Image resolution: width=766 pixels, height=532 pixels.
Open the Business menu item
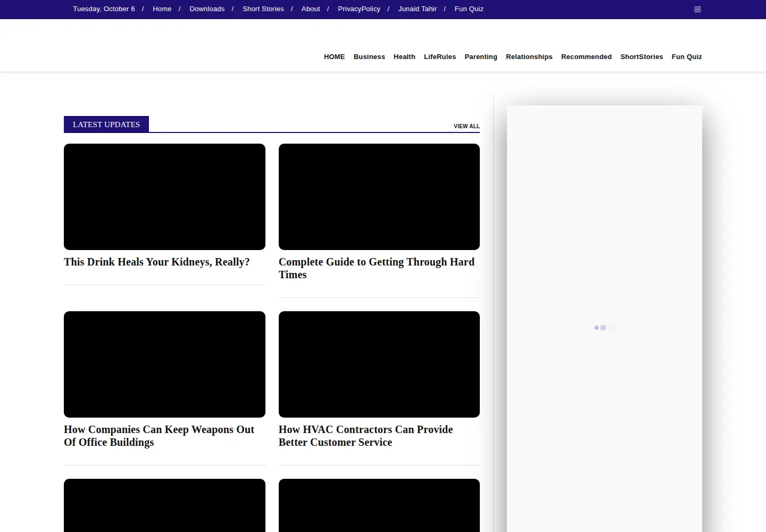369,57
